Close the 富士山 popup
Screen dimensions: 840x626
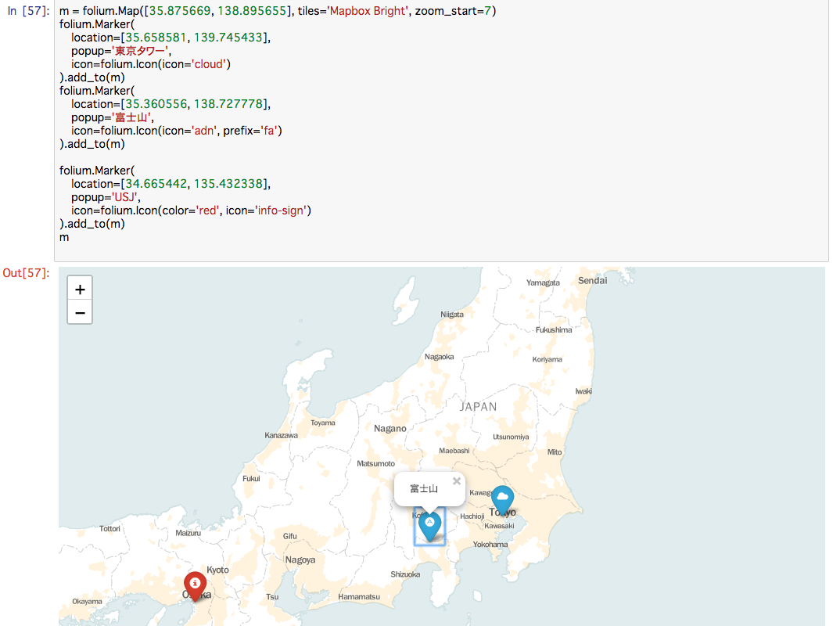tap(456, 480)
